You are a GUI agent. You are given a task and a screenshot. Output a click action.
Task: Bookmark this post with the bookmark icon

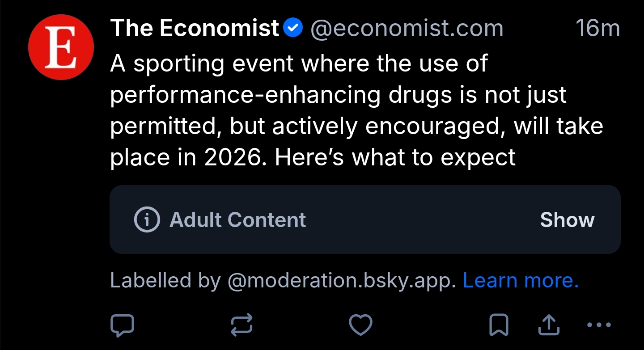[x=498, y=325]
